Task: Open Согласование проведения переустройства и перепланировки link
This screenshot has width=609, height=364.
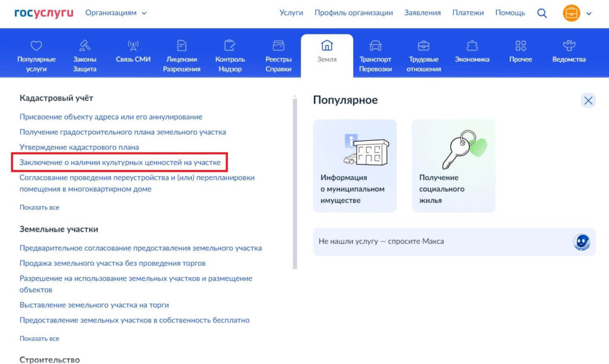Action: point(137,183)
